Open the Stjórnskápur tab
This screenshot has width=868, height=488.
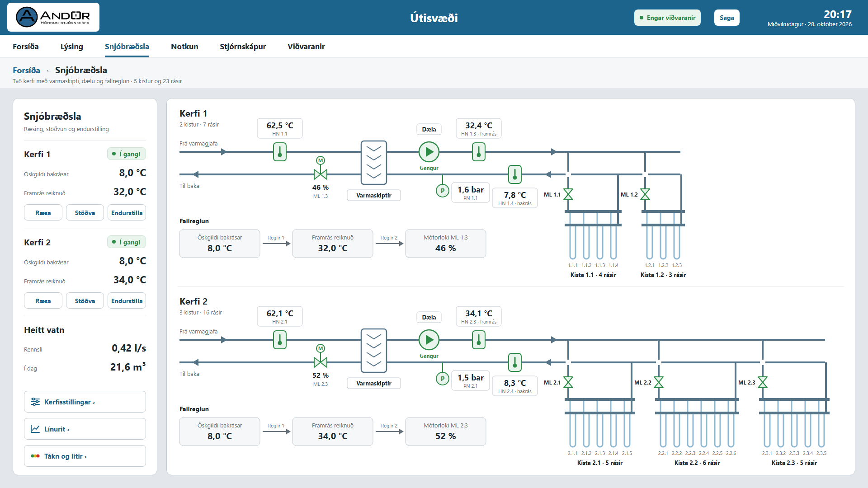pyautogui.click(x=243, y=47)
